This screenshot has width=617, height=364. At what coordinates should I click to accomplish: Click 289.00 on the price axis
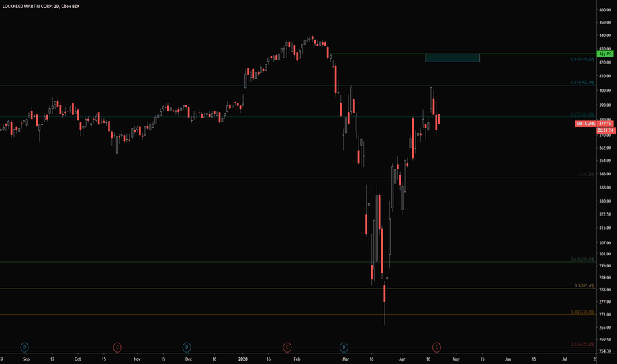pos(605,277)
